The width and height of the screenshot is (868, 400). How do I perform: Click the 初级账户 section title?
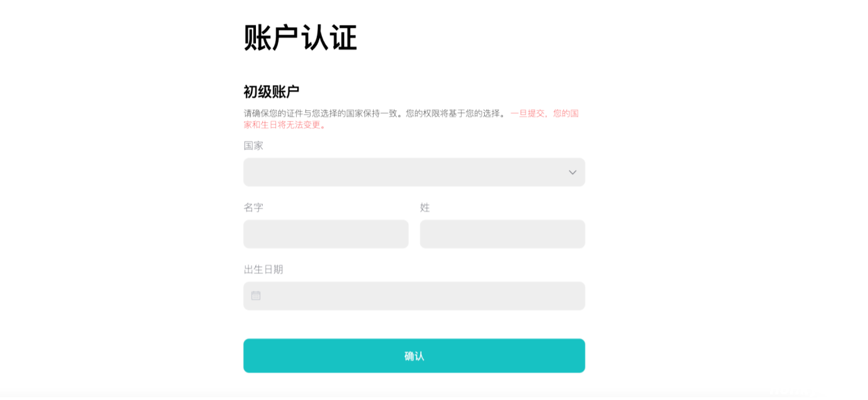pyautogui.click(x=271, y=92)
